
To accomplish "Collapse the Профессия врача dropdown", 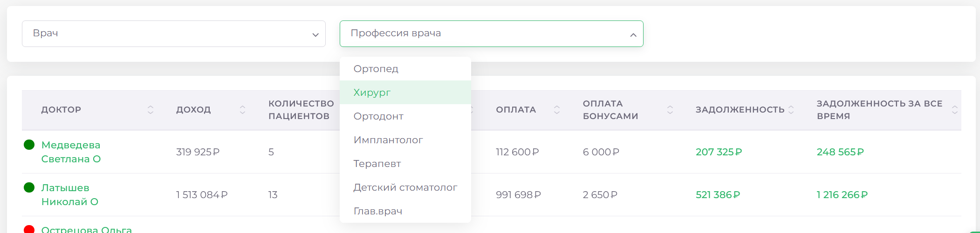I will [x=633, y=34].
